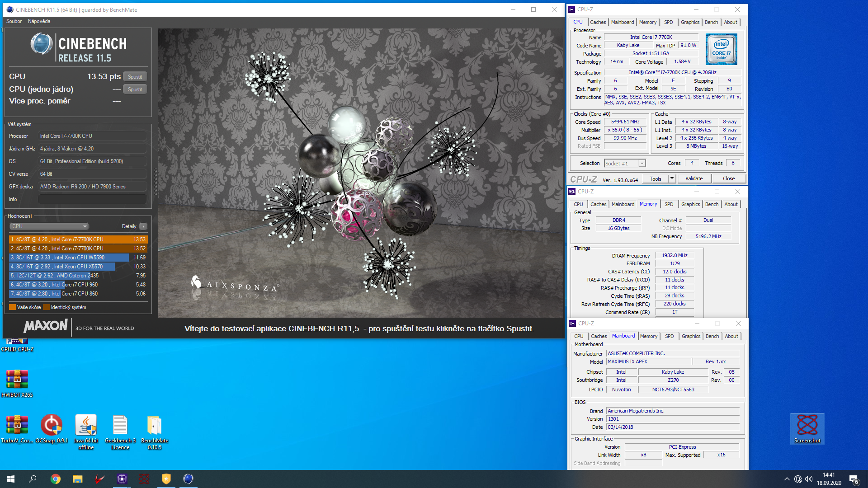The height and width of the screenshot is (488, 868).
Task: Open CPUID CPU-Z desktop shortcut
Action: click(x=17, y=345)
